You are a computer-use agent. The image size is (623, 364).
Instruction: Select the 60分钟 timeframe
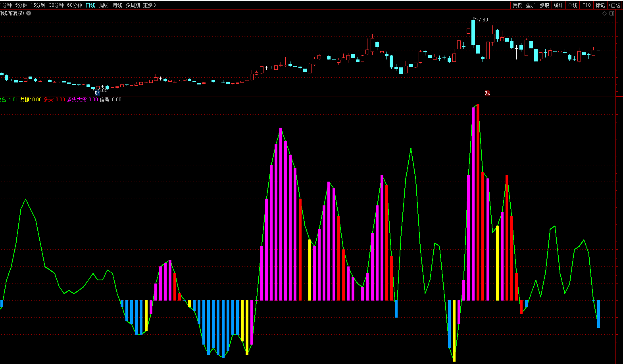click(75, 5)
